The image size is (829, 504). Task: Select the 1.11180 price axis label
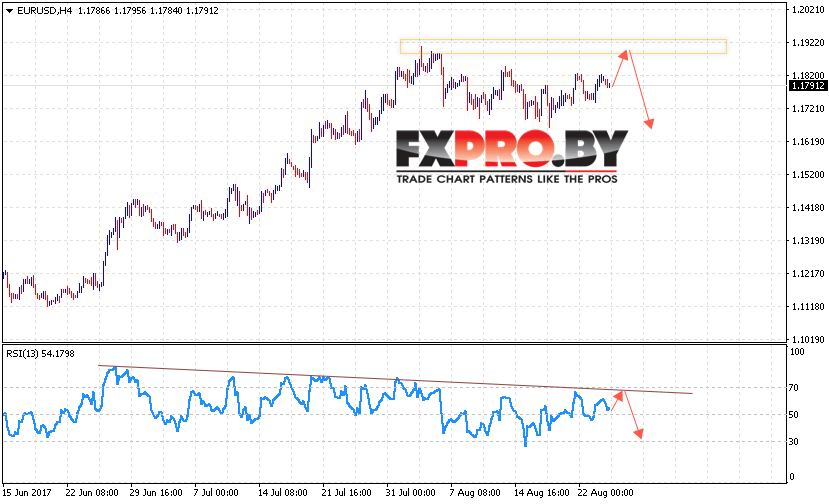[808, 307]
